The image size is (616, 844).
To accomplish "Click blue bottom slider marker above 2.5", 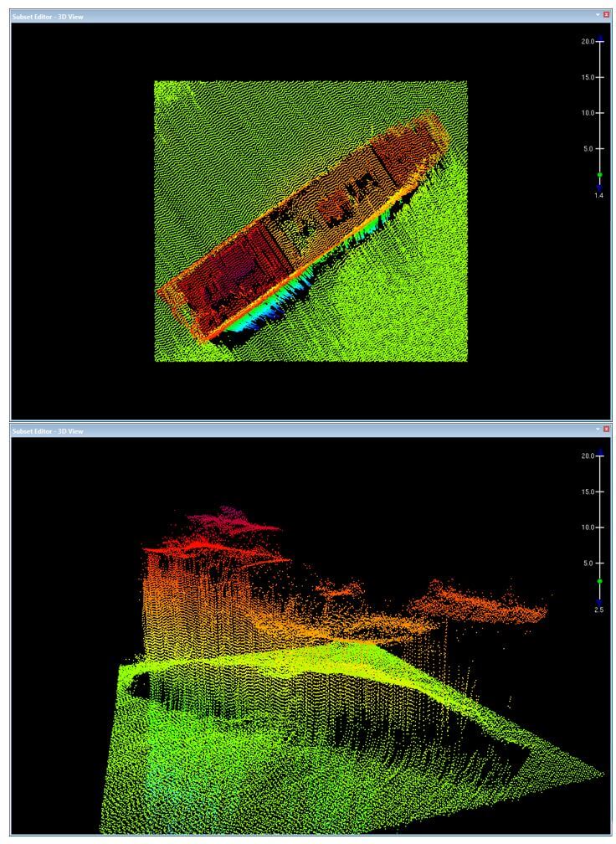I will 599,600.
